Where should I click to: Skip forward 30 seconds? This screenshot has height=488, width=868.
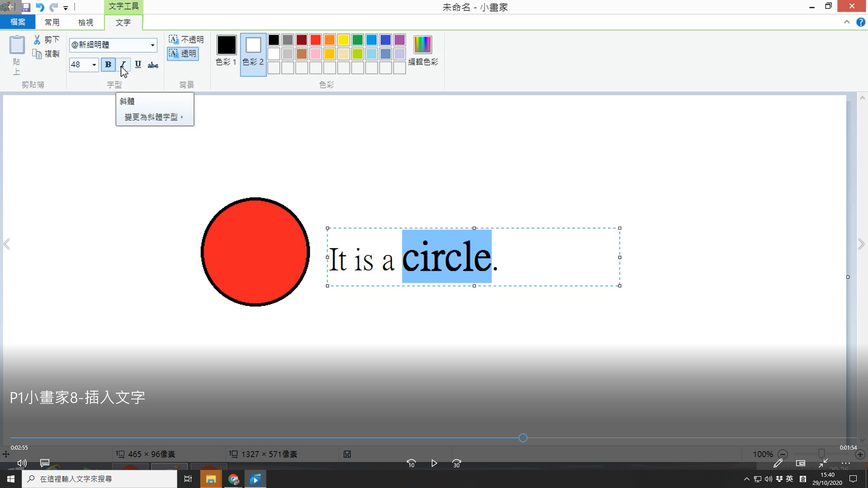pyautogui.click(x=457, y=464)
